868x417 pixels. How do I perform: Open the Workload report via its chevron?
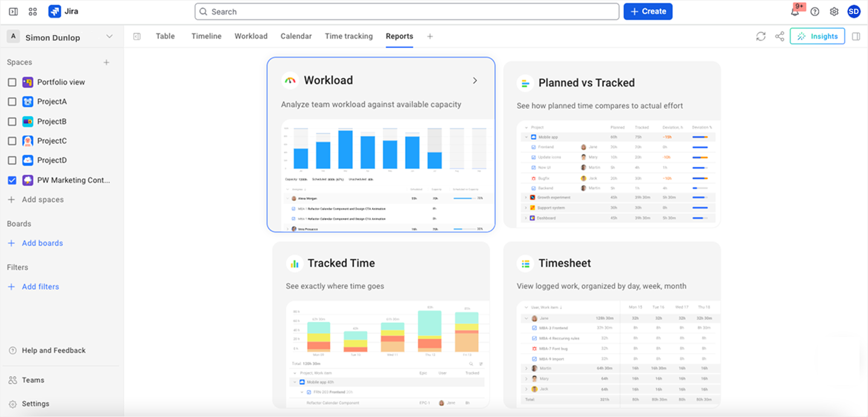[475, 80]
